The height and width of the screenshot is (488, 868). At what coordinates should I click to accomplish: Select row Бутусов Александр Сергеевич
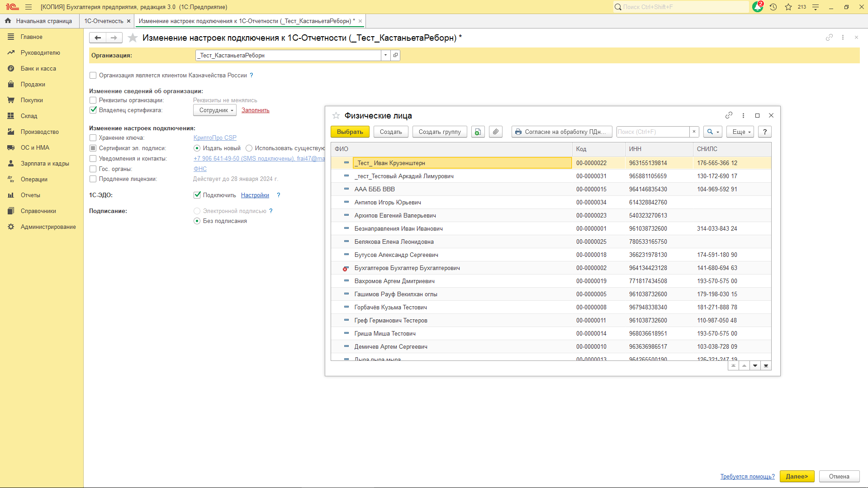click(x=551, y=255)
